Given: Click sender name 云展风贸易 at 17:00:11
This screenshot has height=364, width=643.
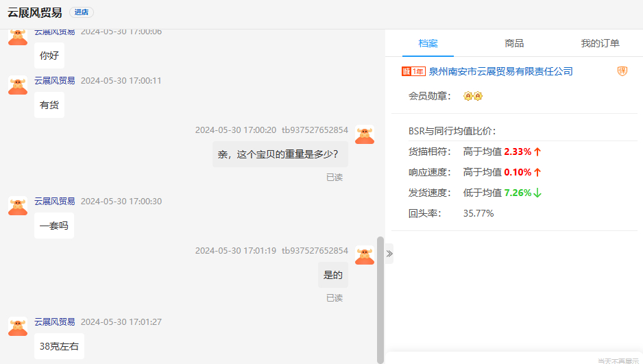Looking at the screenshot, I should click(x=55, y=81).
